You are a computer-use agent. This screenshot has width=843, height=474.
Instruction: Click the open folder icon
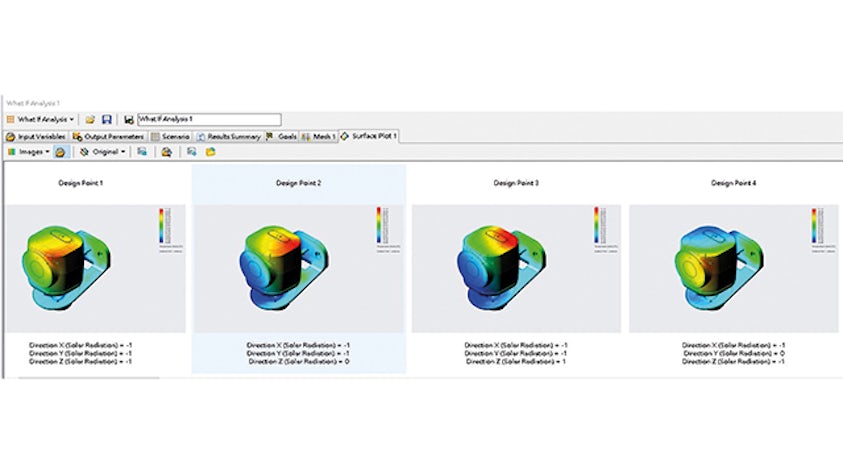click(x=90, y=119)
